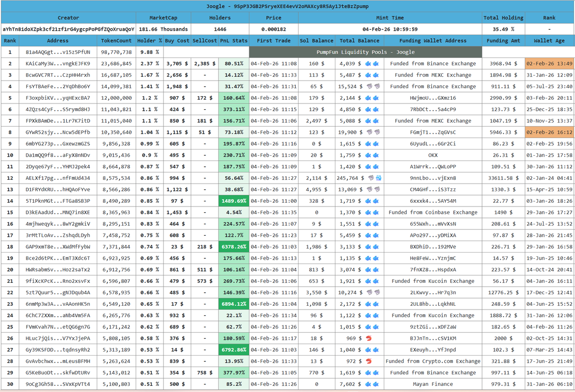Open wallet address 5T1PknMGt...FTGa8SB3P

57,201
